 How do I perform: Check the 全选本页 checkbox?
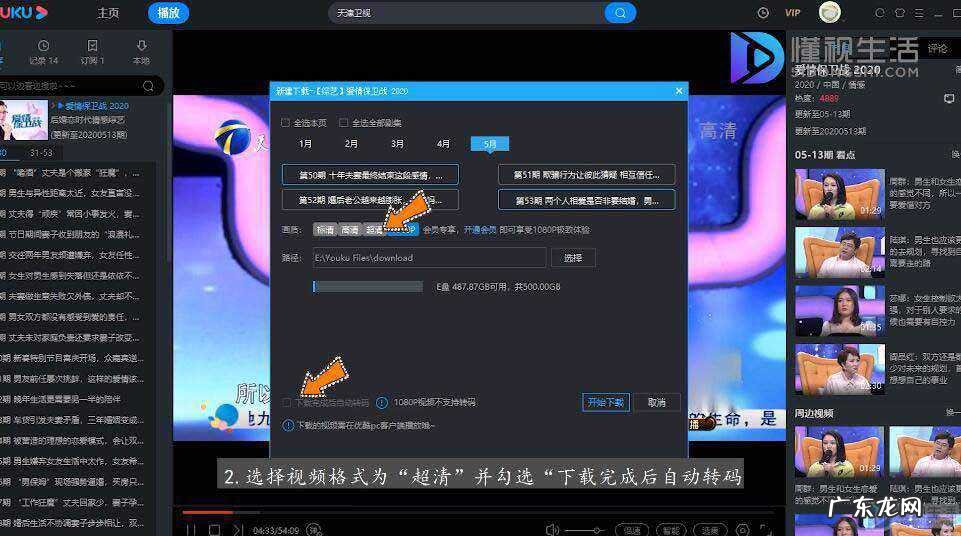tap(285, 123)
